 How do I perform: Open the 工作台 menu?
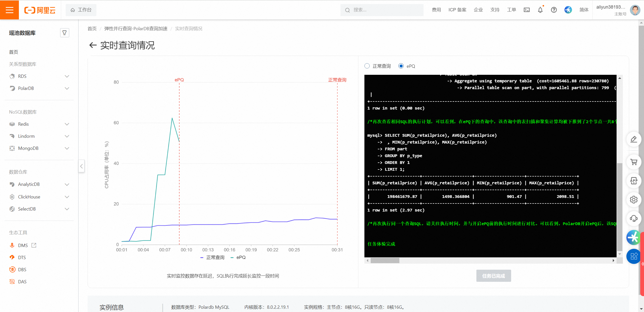pyautogui.click(x=81, y=10)
